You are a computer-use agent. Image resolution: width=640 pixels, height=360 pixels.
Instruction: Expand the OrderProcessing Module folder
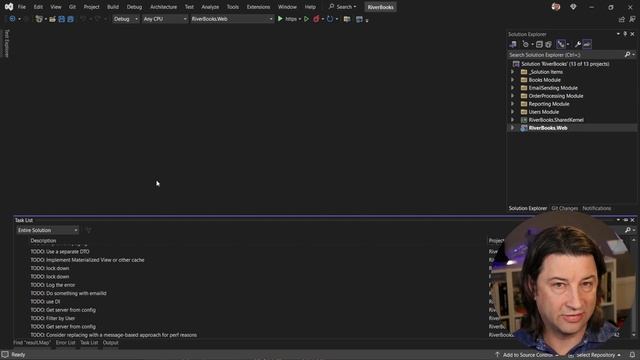point(513,96)
